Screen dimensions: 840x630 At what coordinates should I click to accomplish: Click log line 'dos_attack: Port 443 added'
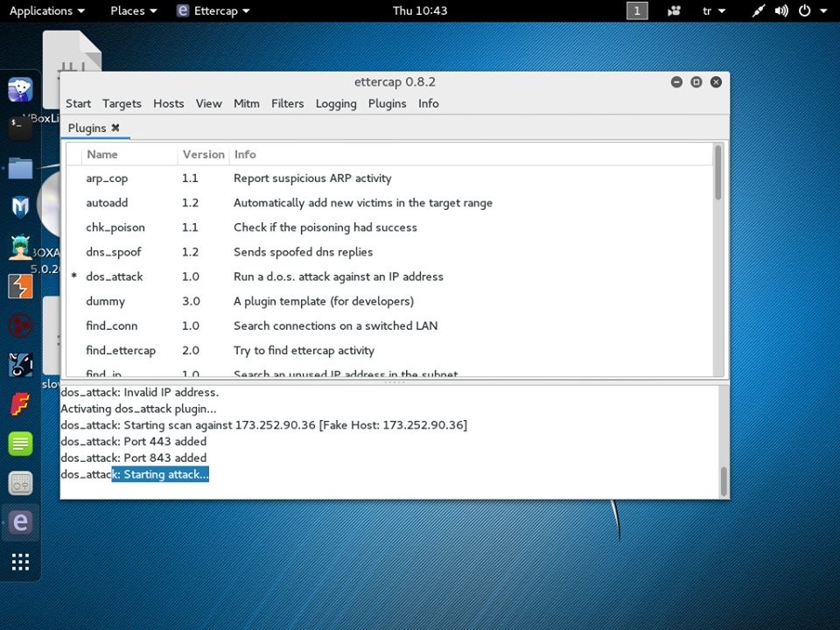coord(133,441)
